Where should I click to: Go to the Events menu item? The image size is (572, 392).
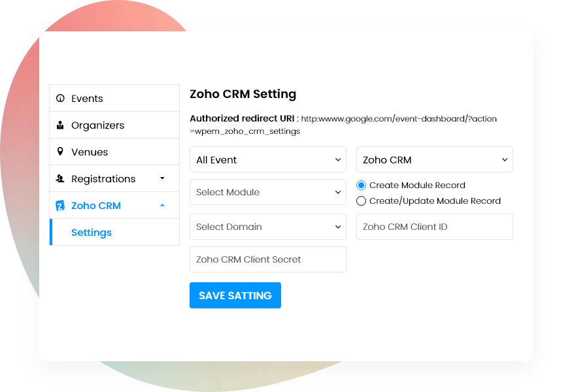[88, 99]
